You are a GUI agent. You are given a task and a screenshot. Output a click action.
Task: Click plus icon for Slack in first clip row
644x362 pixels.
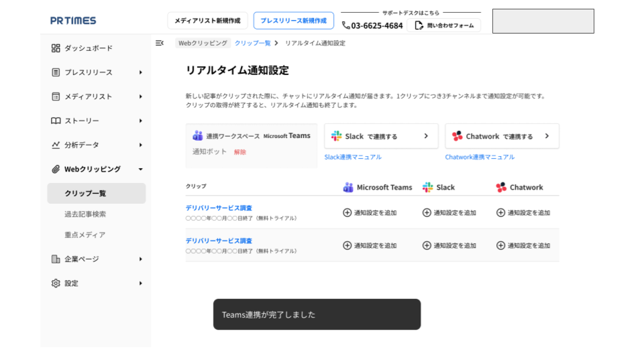427,213
